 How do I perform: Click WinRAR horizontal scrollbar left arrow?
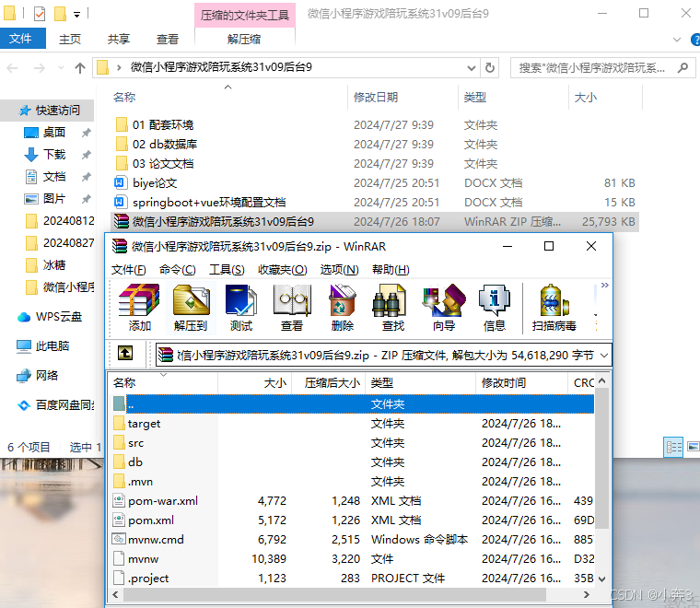(x=116, y=594)
